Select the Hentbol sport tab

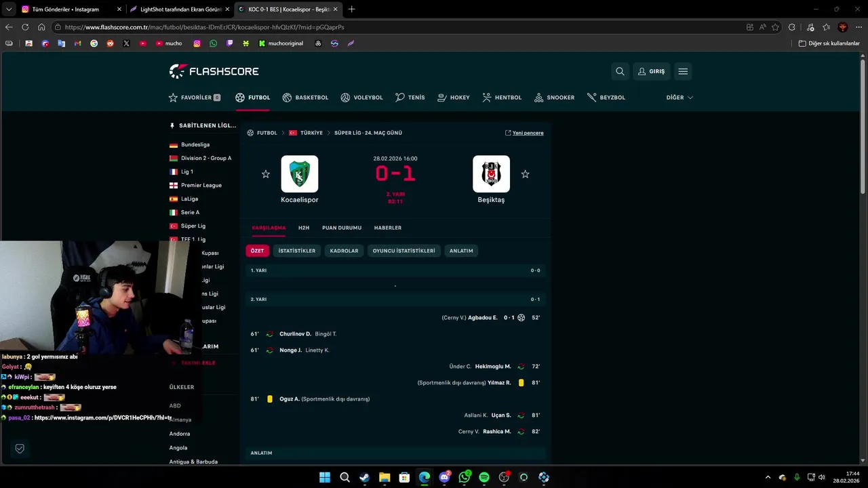[502, 98]
